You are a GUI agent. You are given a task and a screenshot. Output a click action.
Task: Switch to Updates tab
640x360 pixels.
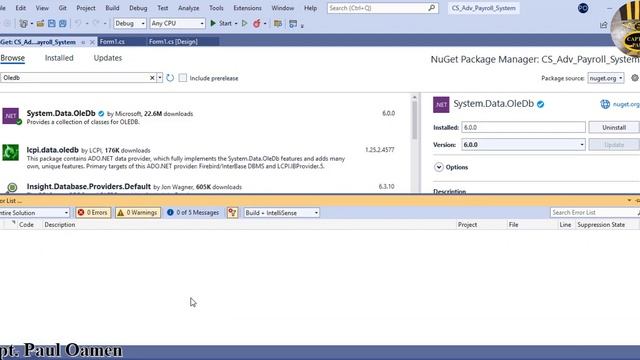(x=108, y=58)
